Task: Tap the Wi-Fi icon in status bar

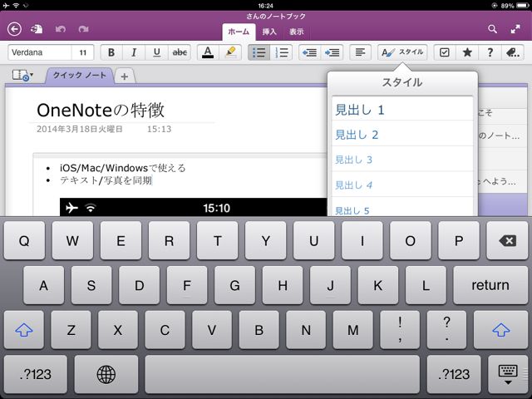Action: coord(16,6)
